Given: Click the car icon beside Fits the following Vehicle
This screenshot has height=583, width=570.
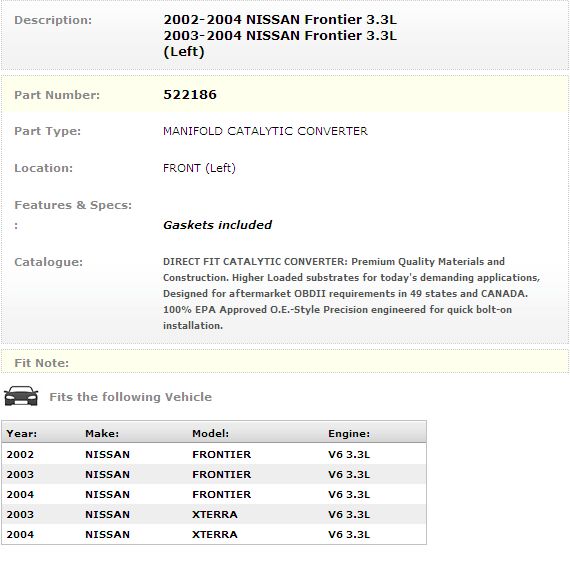Looking at the screenshot, I should click(x=21, y=396).
